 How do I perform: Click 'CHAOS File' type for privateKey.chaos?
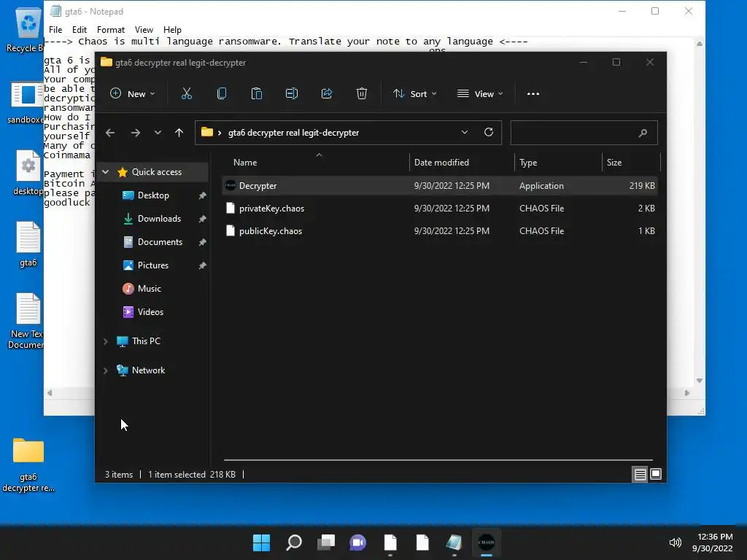(x=542, y=208)
